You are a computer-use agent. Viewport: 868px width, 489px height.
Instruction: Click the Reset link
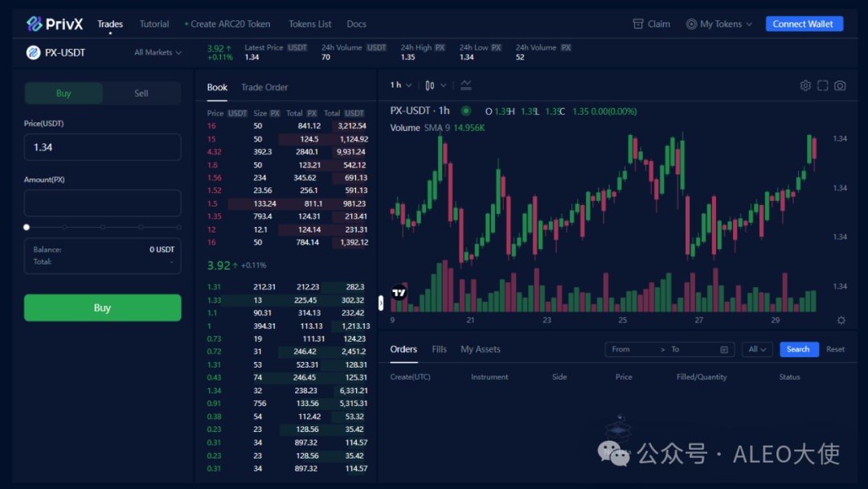(835, 349)
